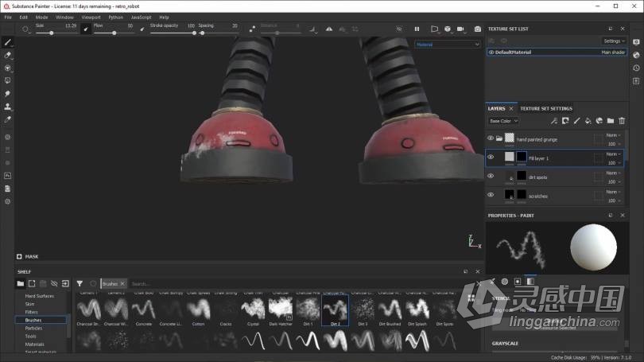Open the 3D view mode cube icon
The height and width of the screenshot is (362, 644).
[448, 29]
